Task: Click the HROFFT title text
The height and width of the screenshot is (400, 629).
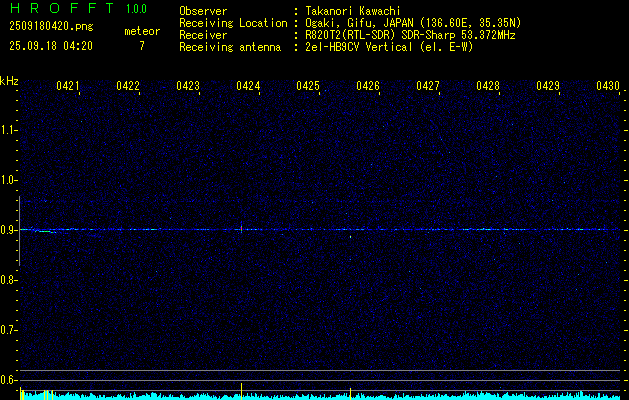Action: (x=62, y=8)
